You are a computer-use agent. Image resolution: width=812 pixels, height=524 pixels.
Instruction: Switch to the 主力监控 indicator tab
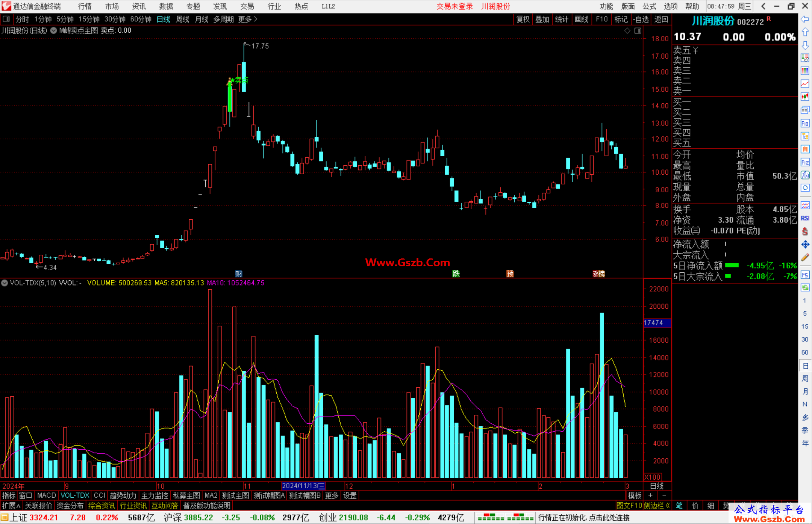(155, 495)
